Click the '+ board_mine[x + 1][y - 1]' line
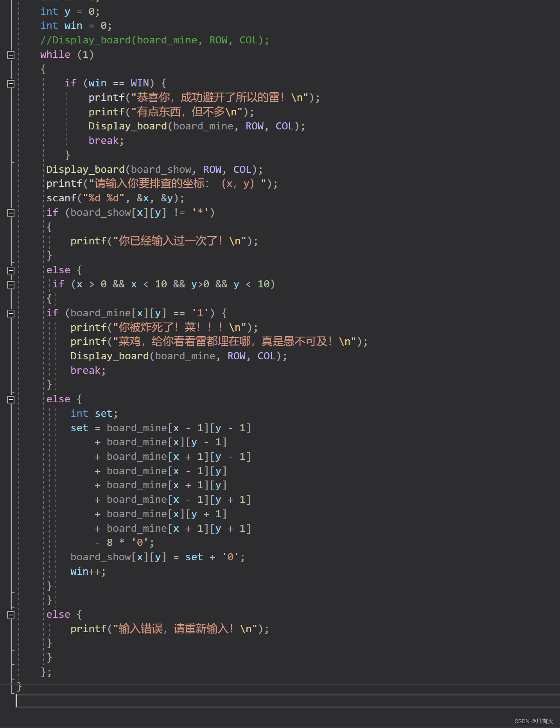This screenshot has height=728, width=560. pyautogui.click(x=173, y=457)
